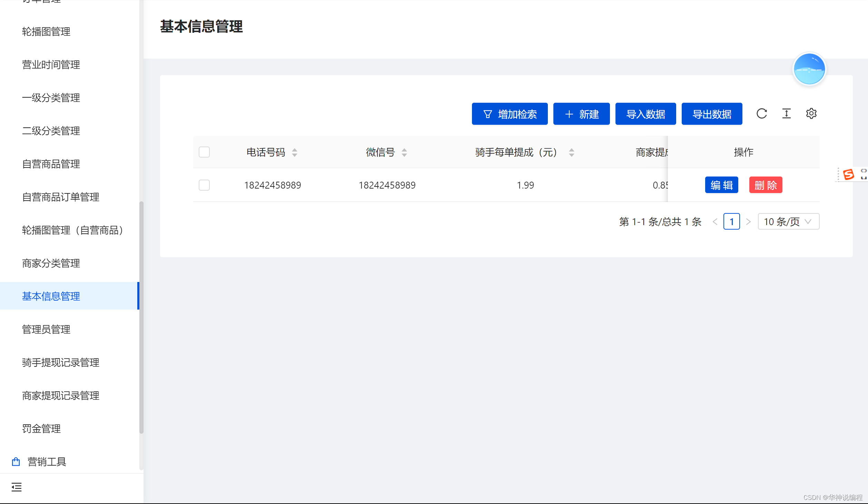Sort by 电话号码 column arrows
Image resolution: width=868 pixels, height=504 pixels.
(295, 152)
